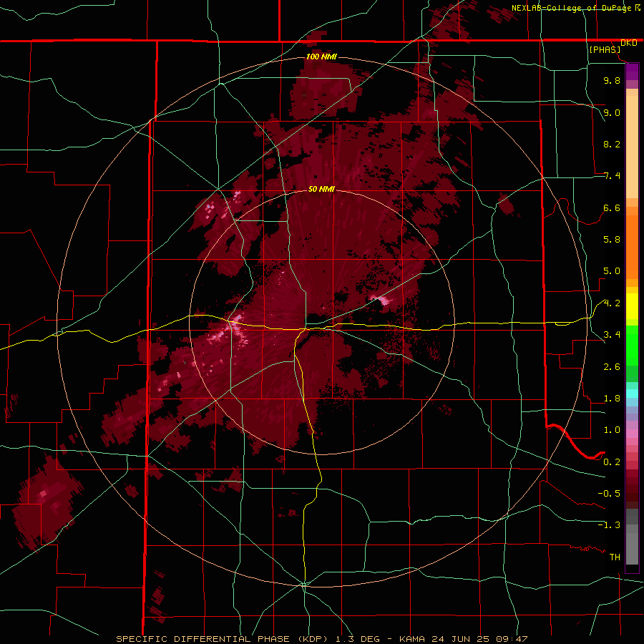Click the -1.3 scale value label
Viewport: 644px width, 644px height.
click(x=609, y=525)
